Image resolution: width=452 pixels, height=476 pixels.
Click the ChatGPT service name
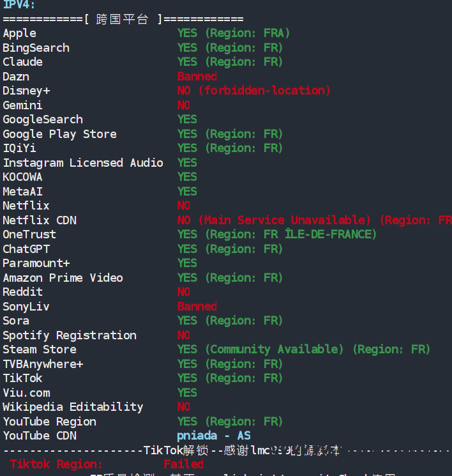click(x=26, y=249)
